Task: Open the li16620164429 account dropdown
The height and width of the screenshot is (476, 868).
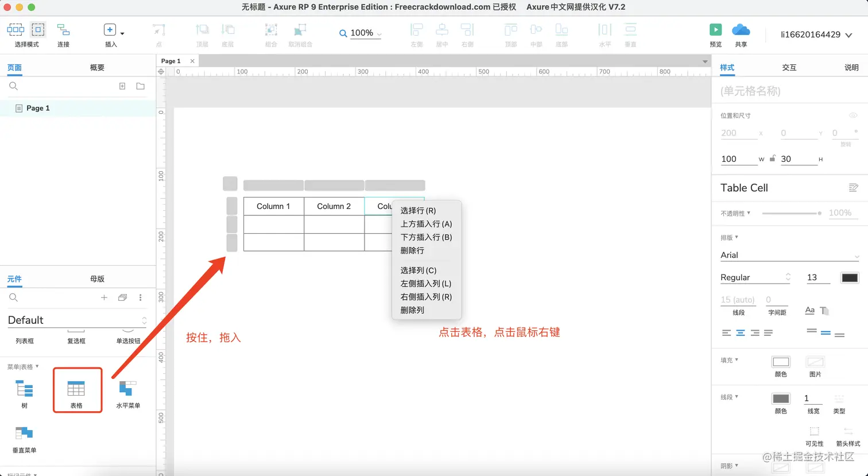Action: (x=816, y=34)
